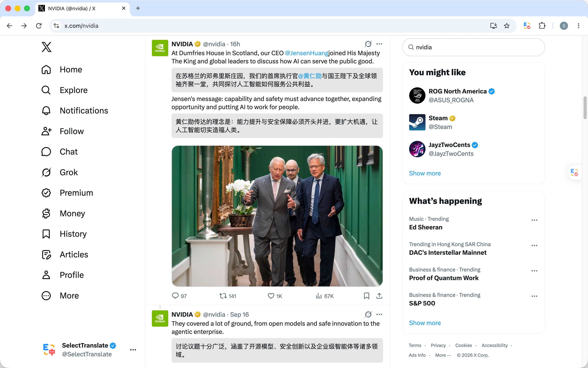Click the search field containing nvidia
This screenshot has height=368, width=588.
click(473, 47)
